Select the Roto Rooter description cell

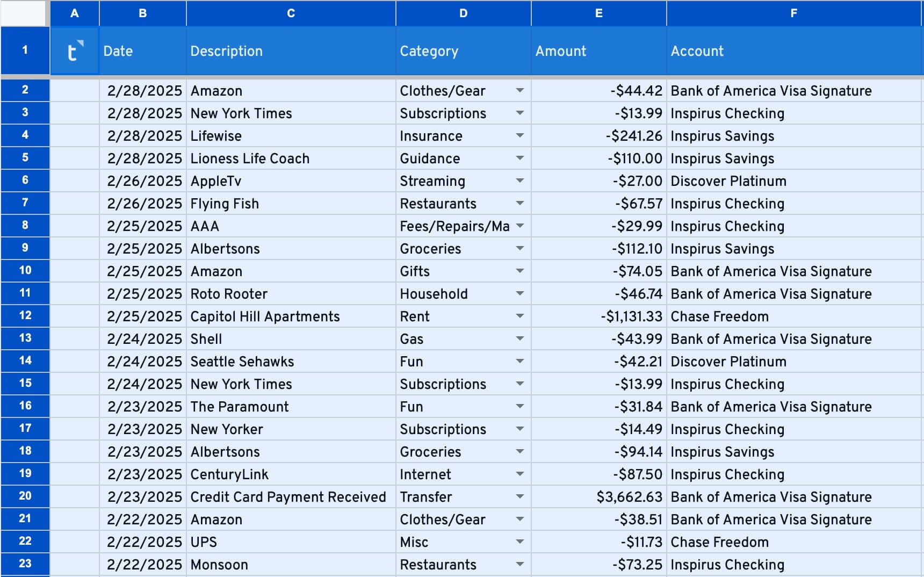tap(291, 294)
